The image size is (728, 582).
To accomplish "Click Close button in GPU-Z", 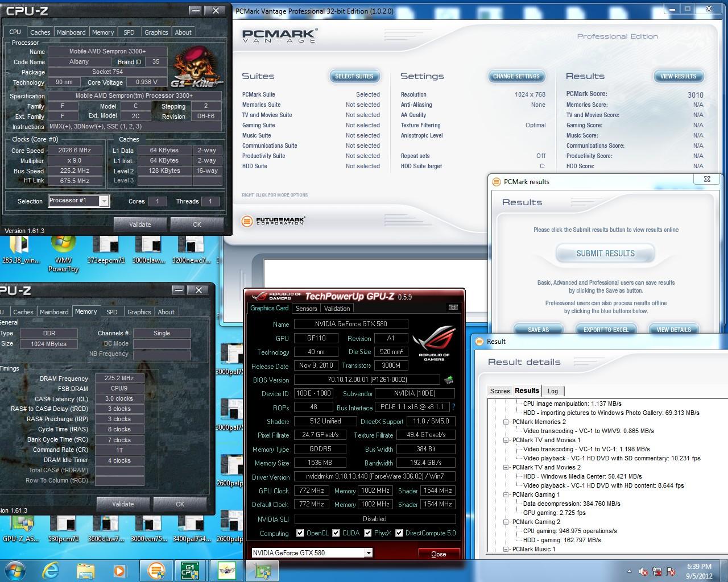I will click(439, 554).
